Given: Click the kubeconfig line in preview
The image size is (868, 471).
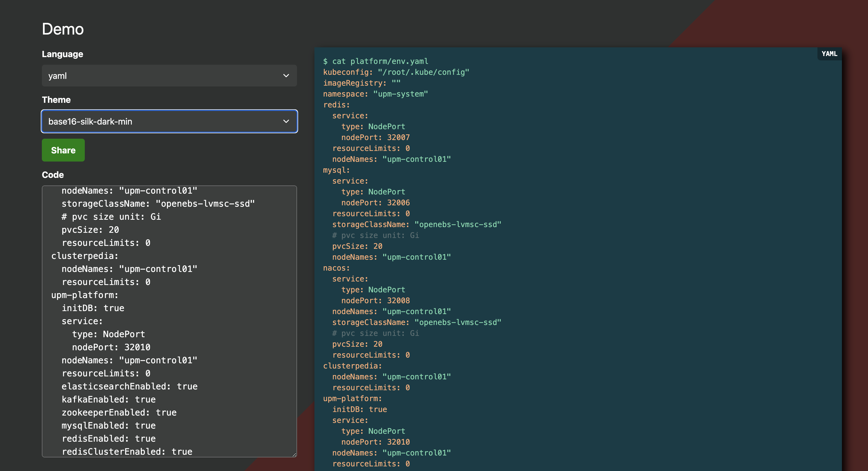Looking at the screenshot, I should point(396,72).
